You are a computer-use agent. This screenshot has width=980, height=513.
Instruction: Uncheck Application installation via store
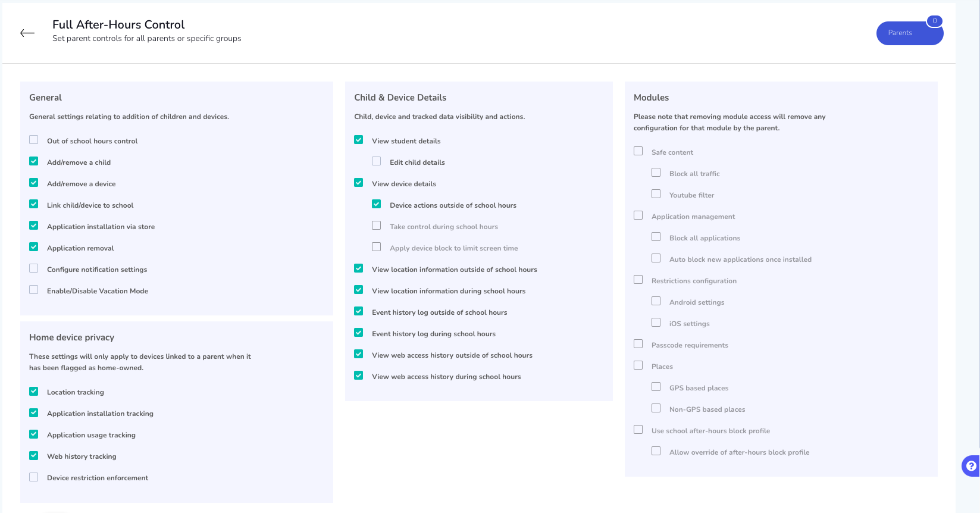click(x=34, y=226)
